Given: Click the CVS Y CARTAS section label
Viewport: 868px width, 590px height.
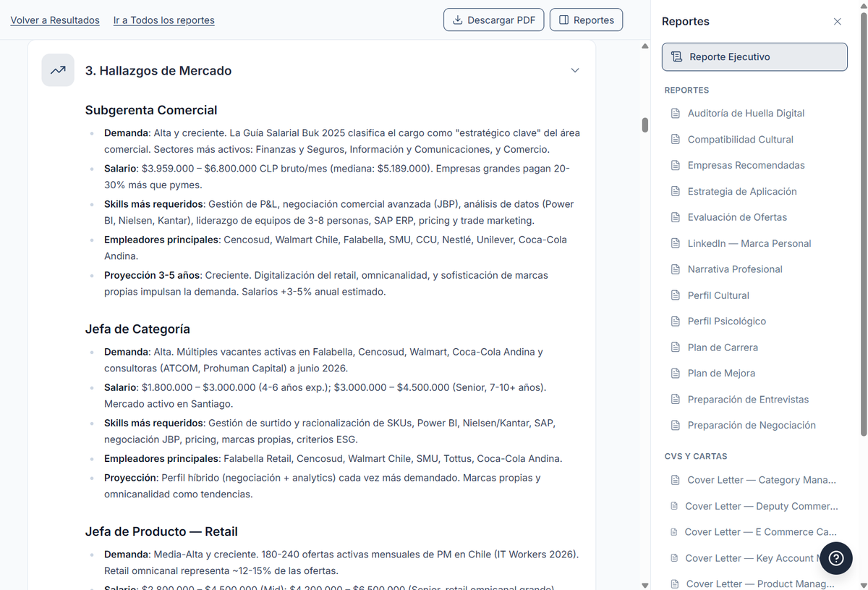Looking at the screenshot, I should click(696, 456).
